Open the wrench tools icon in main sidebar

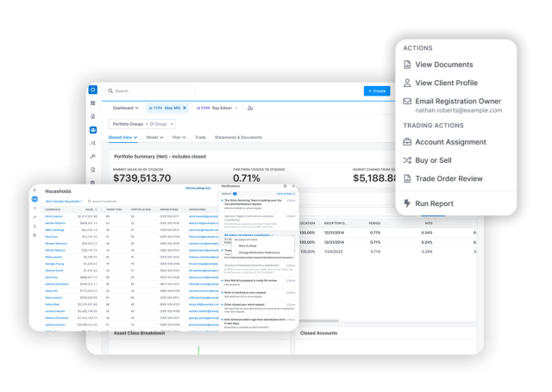tap(93, 157)
